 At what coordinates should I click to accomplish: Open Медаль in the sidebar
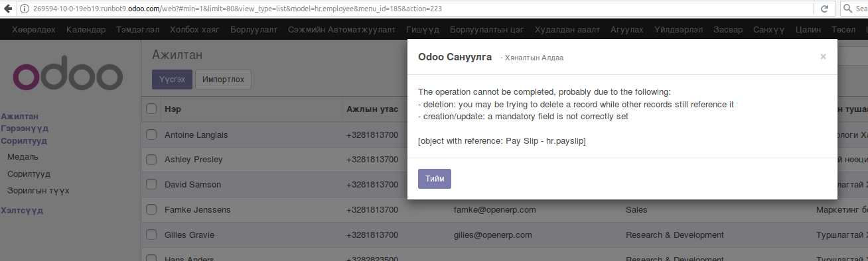[23, 157]
